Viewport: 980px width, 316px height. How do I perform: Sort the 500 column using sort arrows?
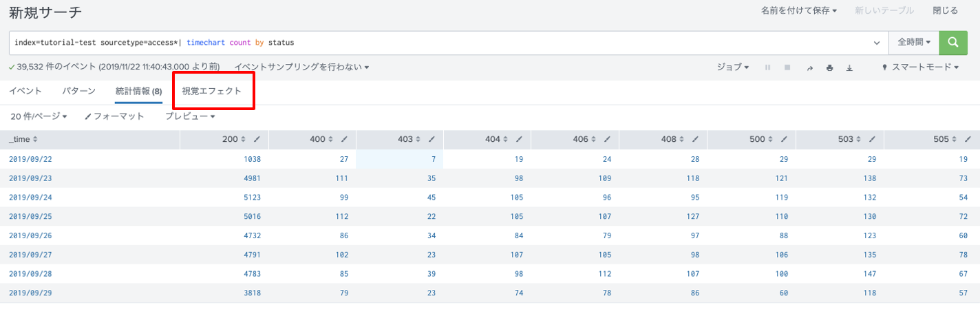(769, 139)
